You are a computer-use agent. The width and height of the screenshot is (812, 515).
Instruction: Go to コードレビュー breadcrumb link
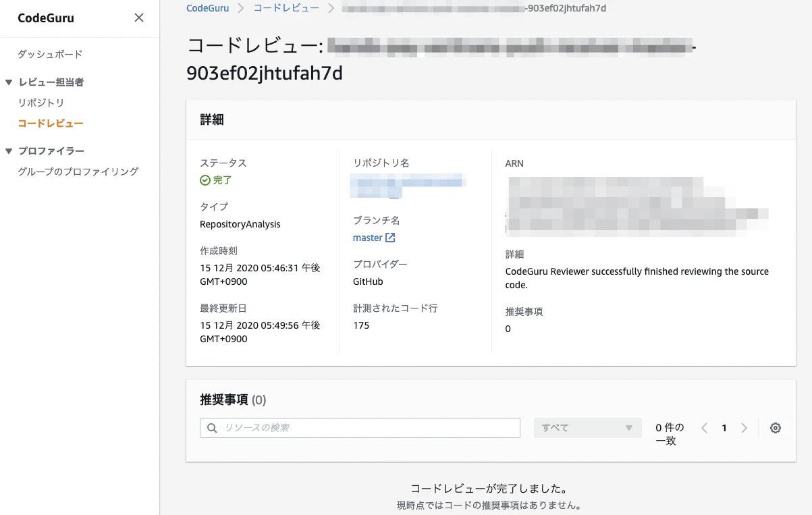[x=286, y=8]
